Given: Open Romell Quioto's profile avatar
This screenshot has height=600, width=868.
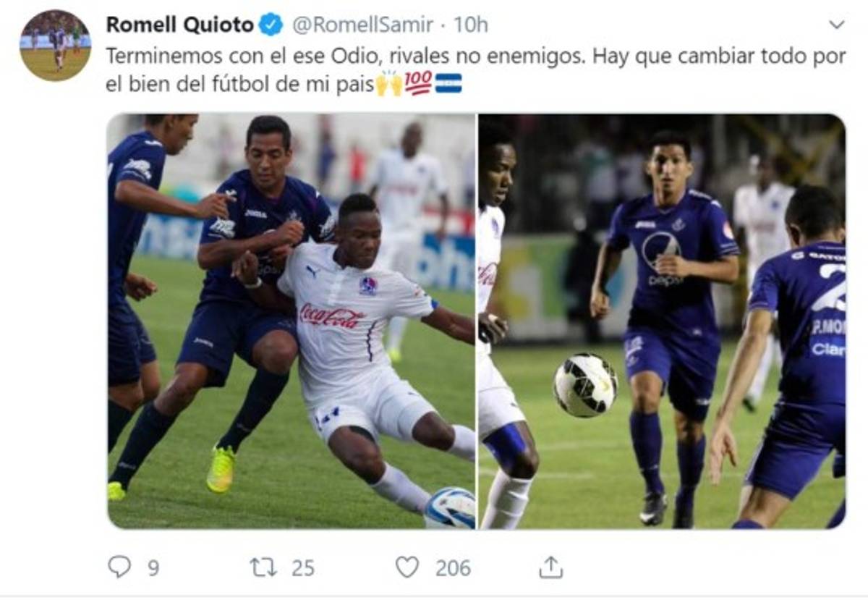Looking at the screenshot, I should pos(56,45).
